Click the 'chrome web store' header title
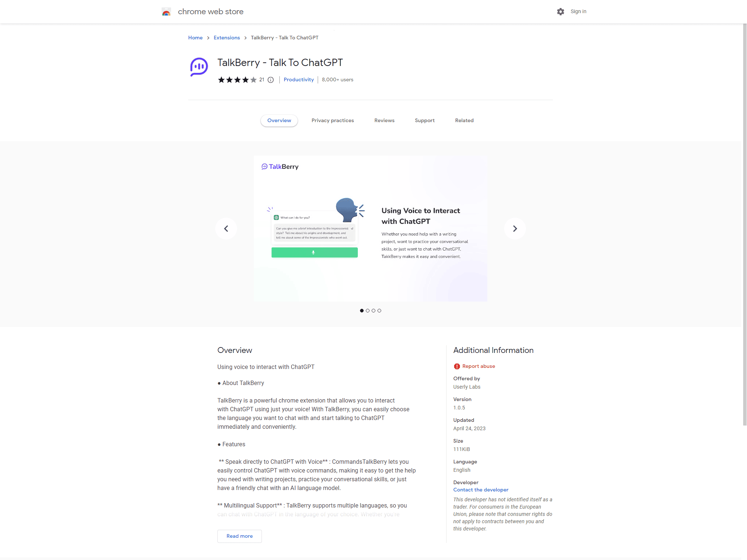747x560 pixels. click(x=211, y=12)
